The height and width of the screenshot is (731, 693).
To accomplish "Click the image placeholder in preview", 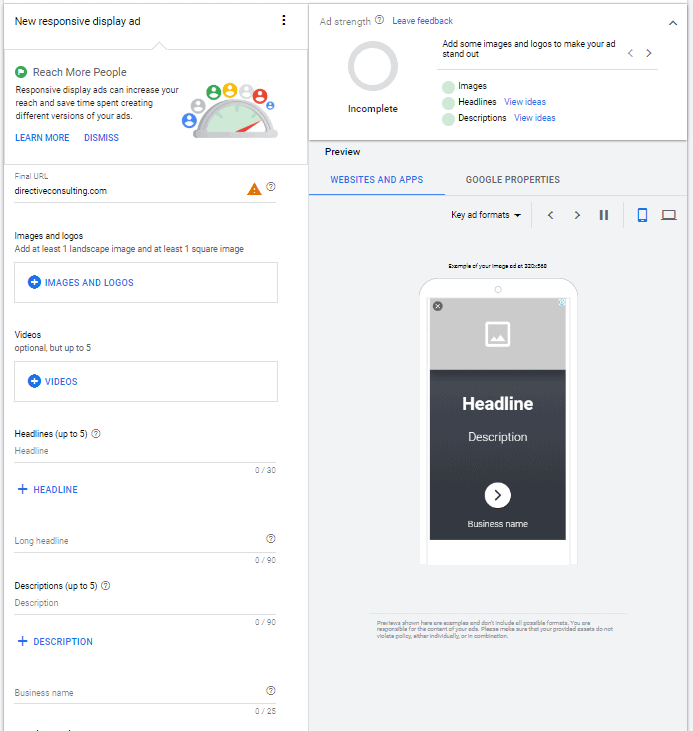I will tap(498, 334).
